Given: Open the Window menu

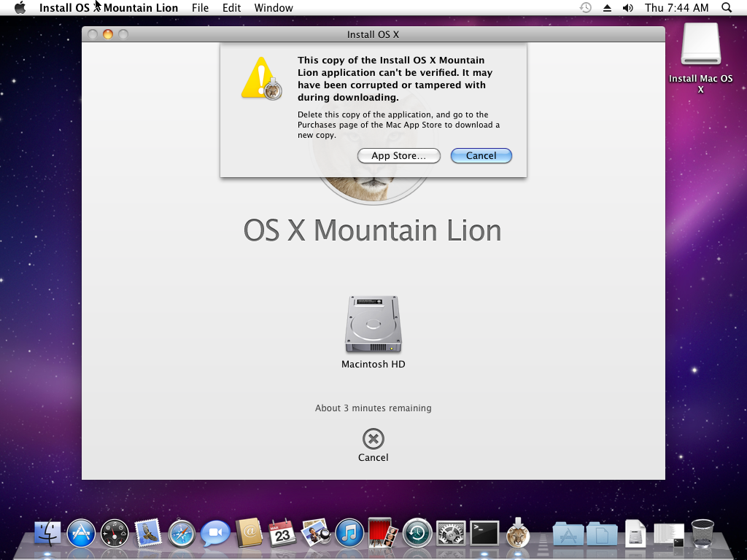Looking at the screenshot, I should coord(274,7).
